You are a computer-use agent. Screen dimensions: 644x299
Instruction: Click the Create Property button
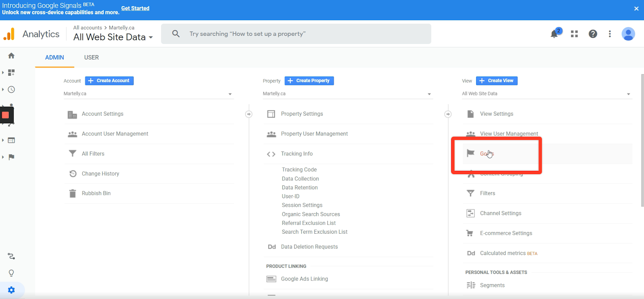pos(309,81)
